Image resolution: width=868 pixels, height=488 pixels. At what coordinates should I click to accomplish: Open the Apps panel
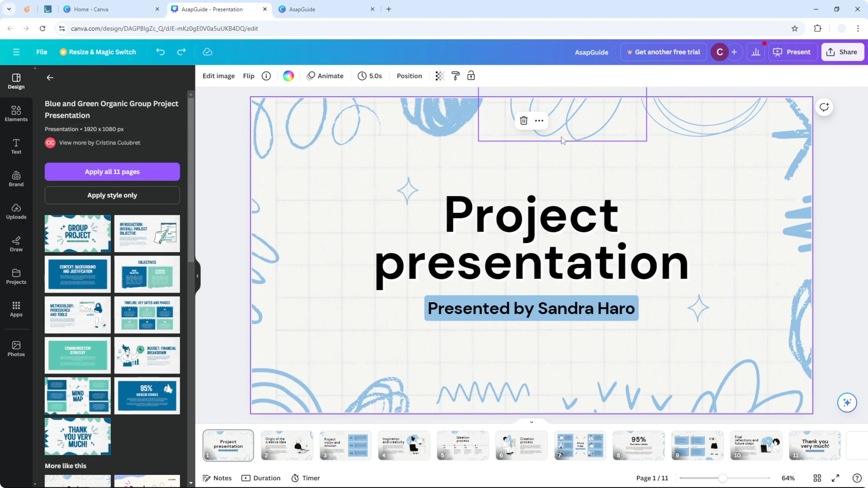point(16,309)
